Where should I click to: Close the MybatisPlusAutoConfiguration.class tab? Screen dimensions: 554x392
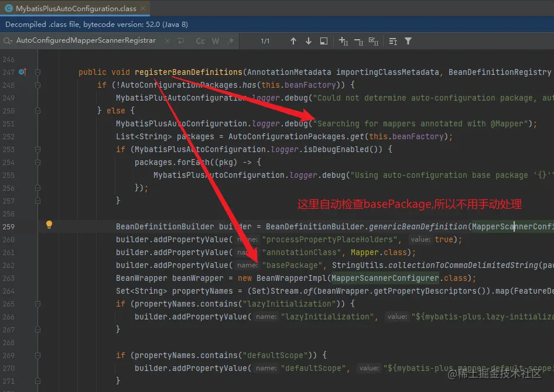coord(143,8)
